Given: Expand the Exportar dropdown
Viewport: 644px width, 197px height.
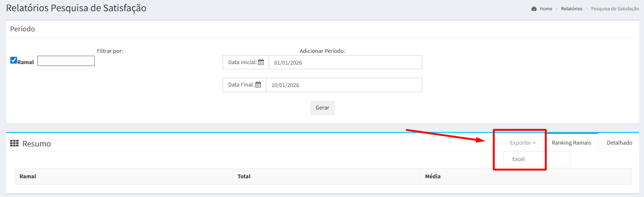Looking at the screenshot, I should coord(523,143).
